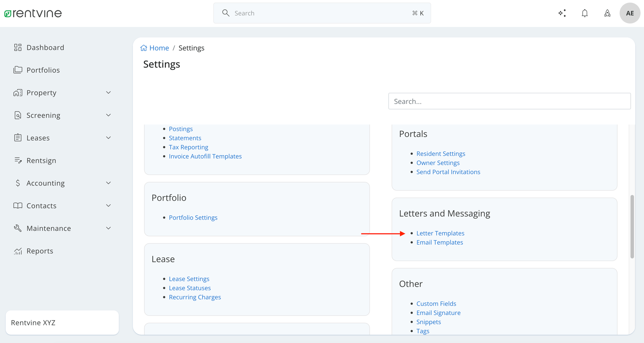Open the Letter Templates link
This screenshot has height=343, width=644.
[440, 233]
